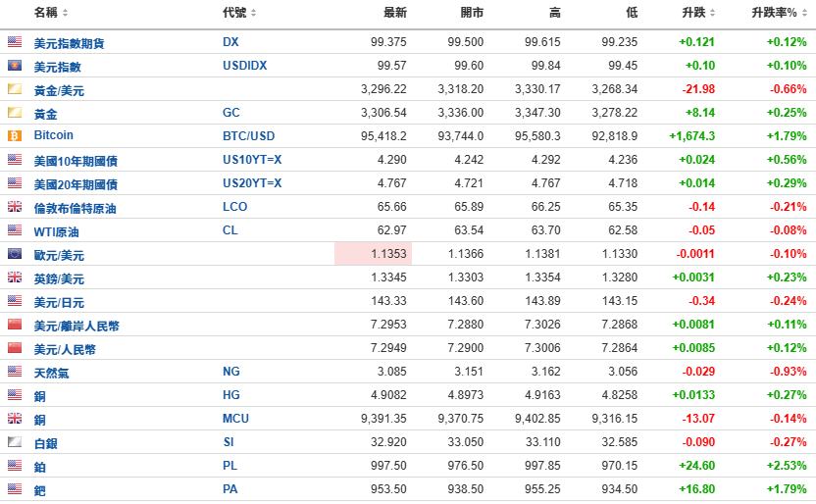
Task: Click the highlighted 1.1353 price cell
Action: point(373,254)
